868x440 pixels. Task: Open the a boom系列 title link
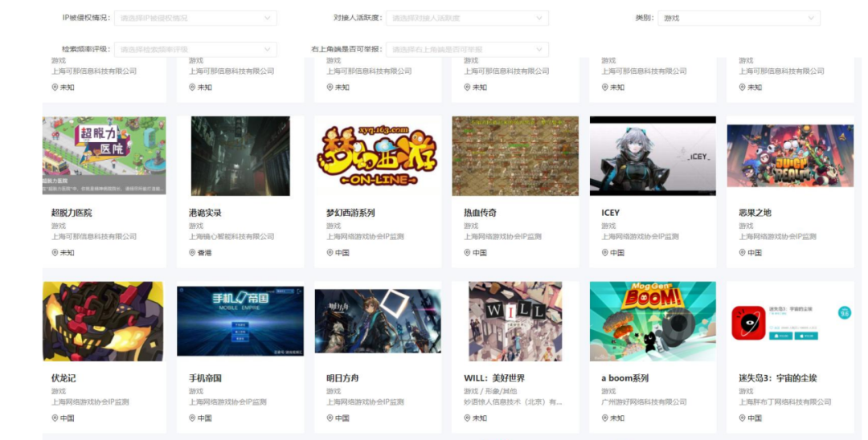pos(625,378)
